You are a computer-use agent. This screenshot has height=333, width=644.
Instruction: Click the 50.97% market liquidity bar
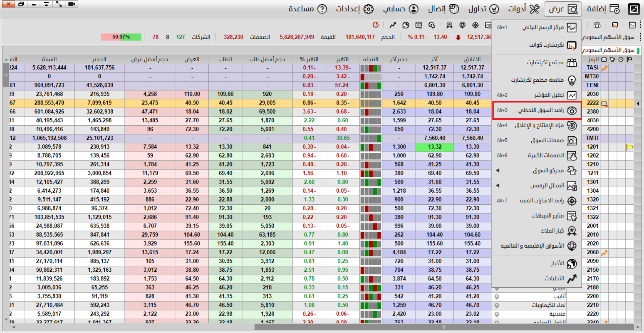[x=121, y=37]
